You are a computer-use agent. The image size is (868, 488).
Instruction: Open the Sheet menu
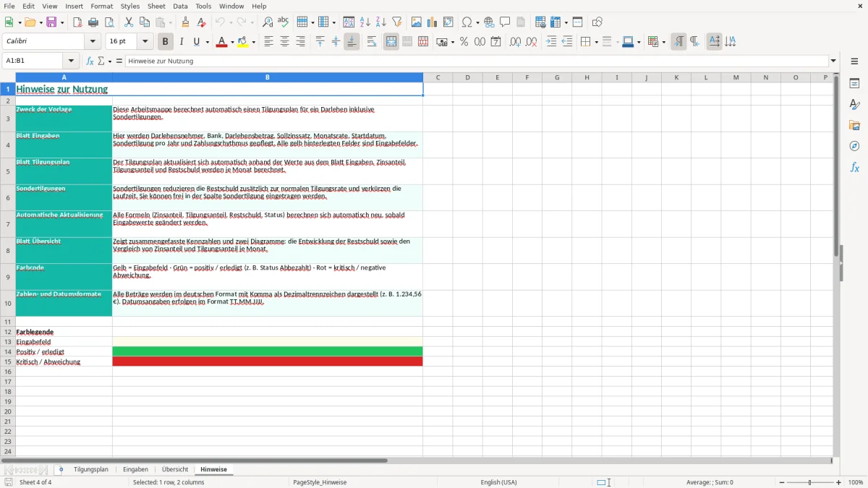[156, 6]
